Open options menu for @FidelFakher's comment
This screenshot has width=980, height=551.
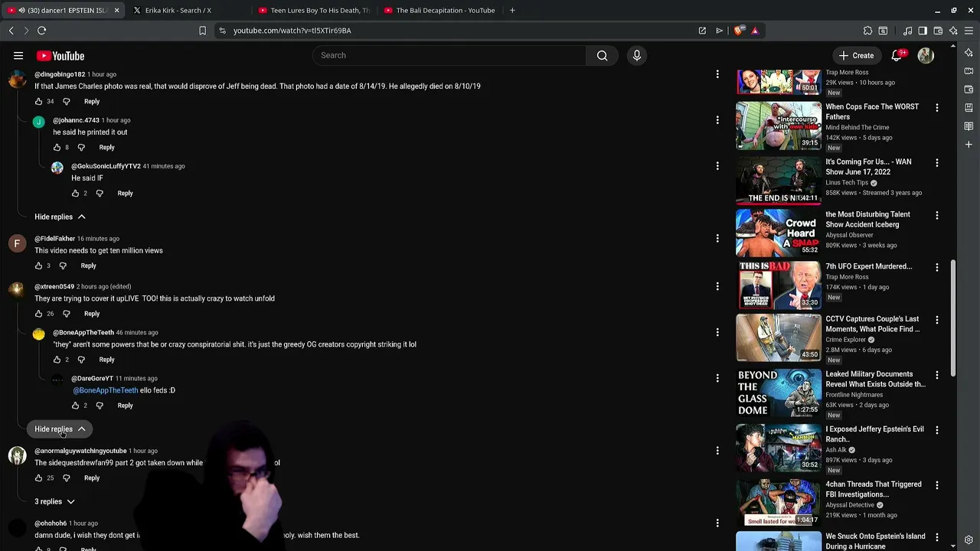(717, 238)
